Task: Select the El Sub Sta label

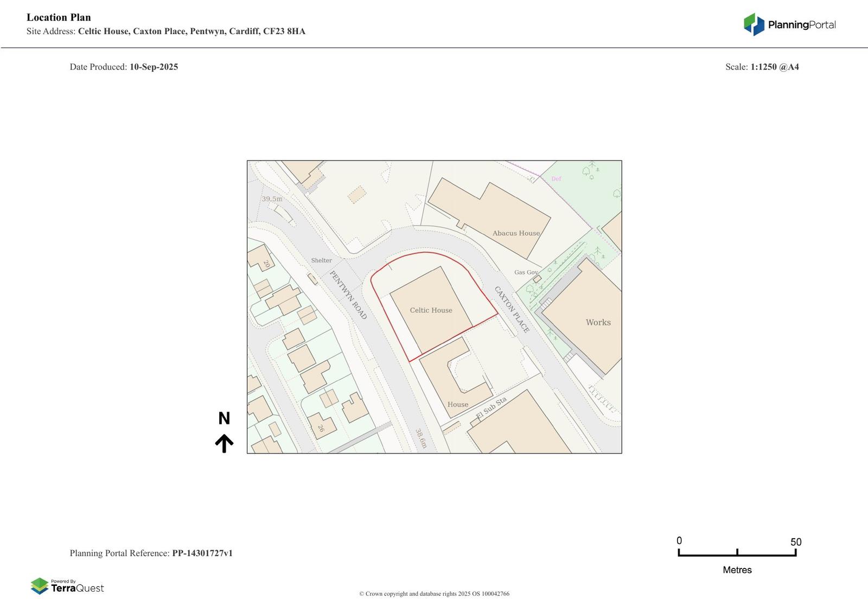Action: click(491, 408)
